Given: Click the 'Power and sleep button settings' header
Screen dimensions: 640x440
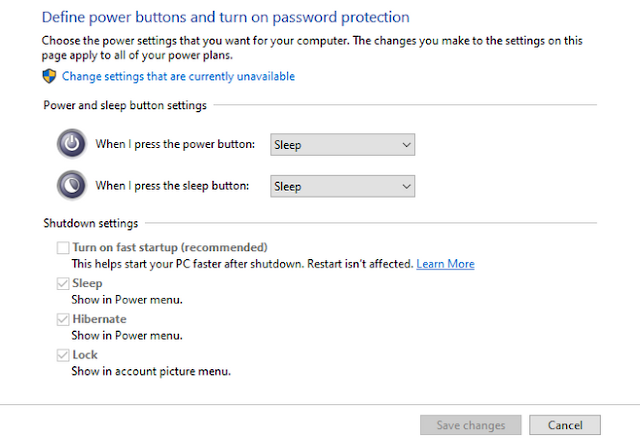Looking at the screenshot, I should 125,105.
